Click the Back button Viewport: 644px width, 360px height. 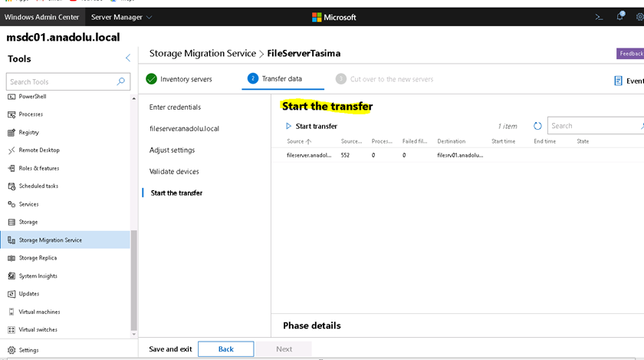click(x=226, y=349)
